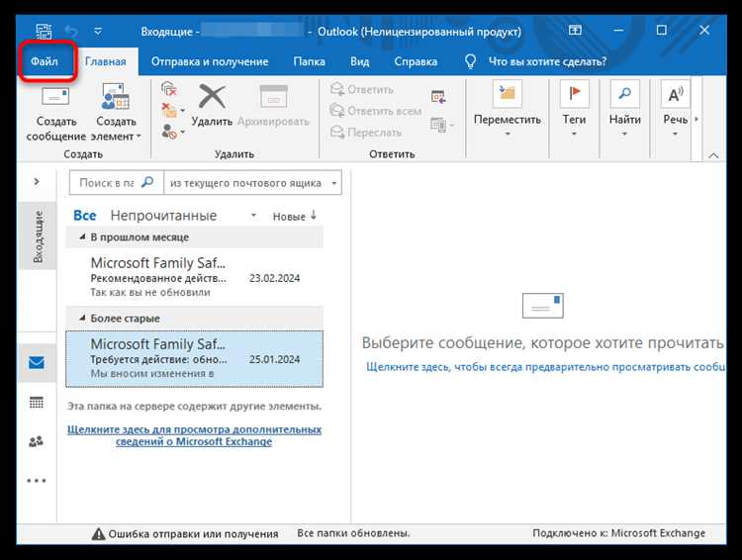
Task: Open the Речь read-aloud menu
Action: (x=676, y=110)
